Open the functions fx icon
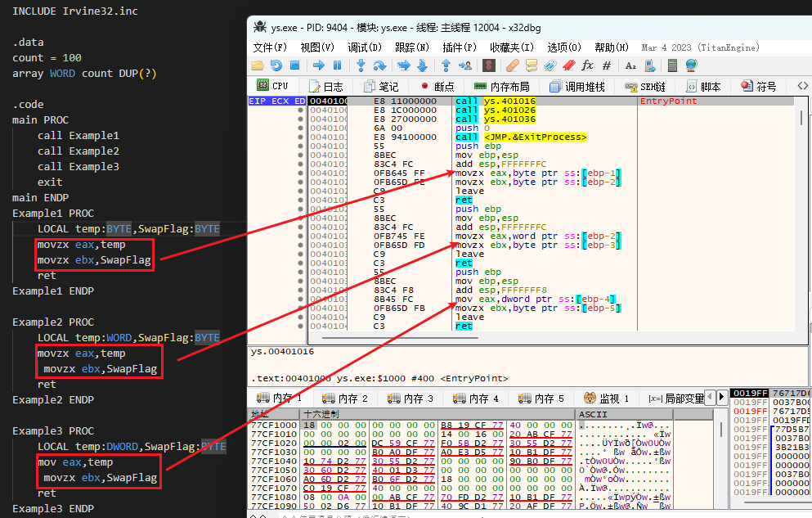Image resolution: width=812 pixels, height=518 pixels. click(x=587, y=65)
